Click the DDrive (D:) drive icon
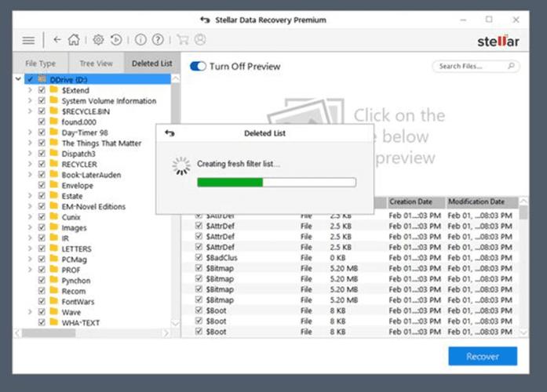Screen dimensions: 547x392 pos(42,79)
